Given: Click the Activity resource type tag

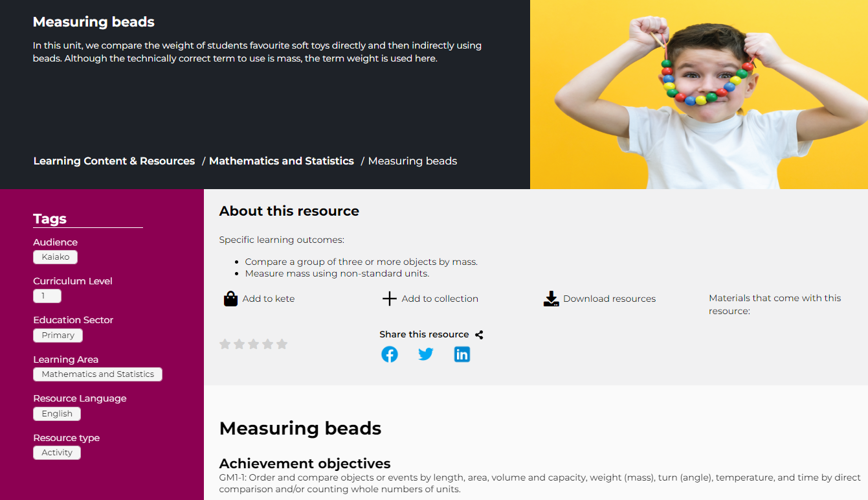Looking at the screenshot, I should (x=57, y=453).
